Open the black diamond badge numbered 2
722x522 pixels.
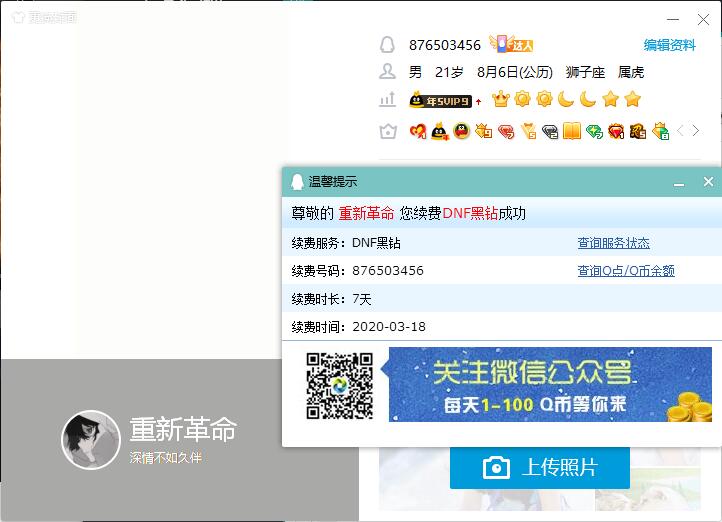(x=550, y=132)
